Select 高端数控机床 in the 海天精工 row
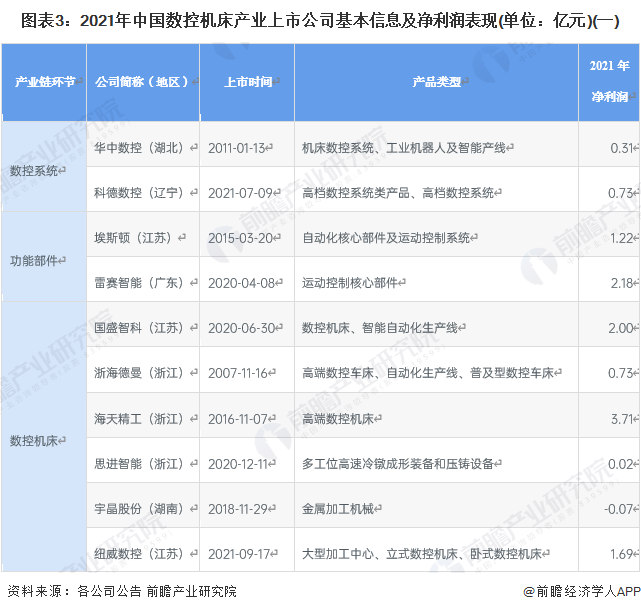The width and height of the screenshot is (641, 612). pos(338,419)
